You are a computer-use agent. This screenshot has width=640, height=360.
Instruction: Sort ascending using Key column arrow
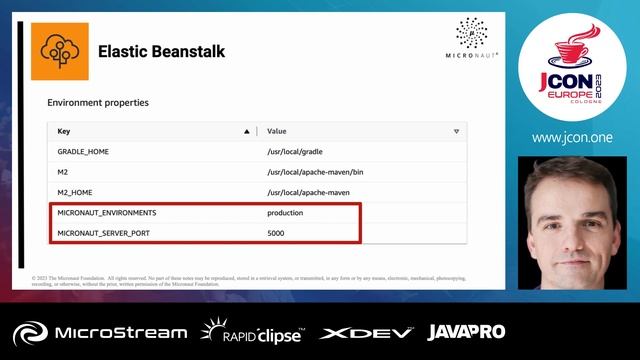(247, 131)
